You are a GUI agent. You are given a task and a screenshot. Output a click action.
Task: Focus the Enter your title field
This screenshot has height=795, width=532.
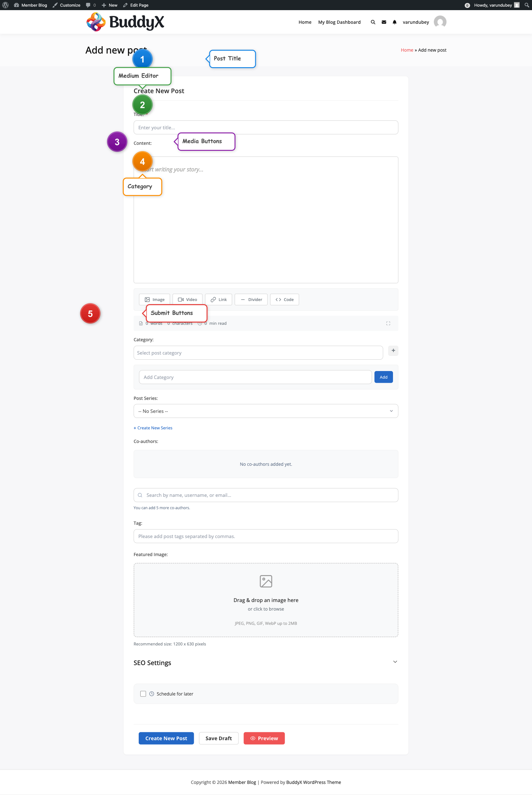click(x=266, y=127)
